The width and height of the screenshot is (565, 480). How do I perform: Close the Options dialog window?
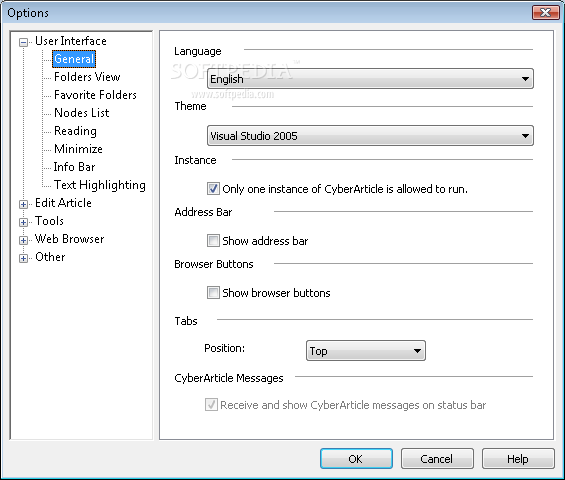coord(546,13)
